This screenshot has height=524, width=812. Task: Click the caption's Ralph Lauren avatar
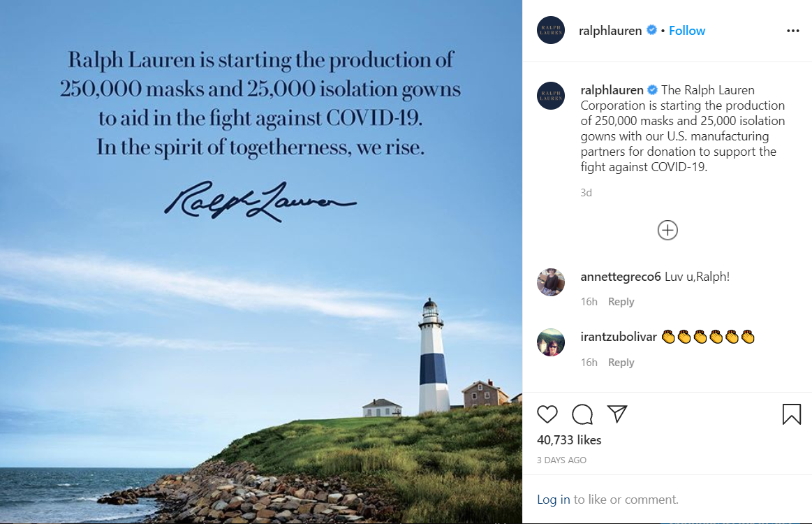(x=550, y=96)
